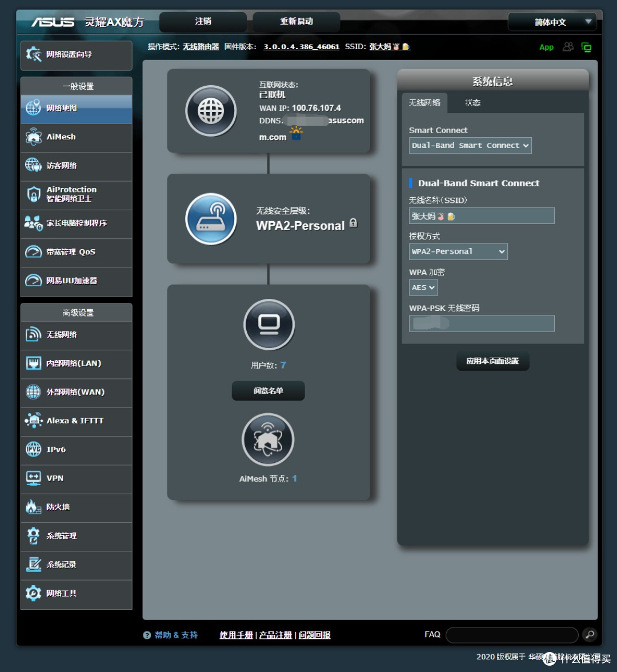Click the DDNS warning lock icon
This screenshot has height=672, width=617.
(296, 134)
